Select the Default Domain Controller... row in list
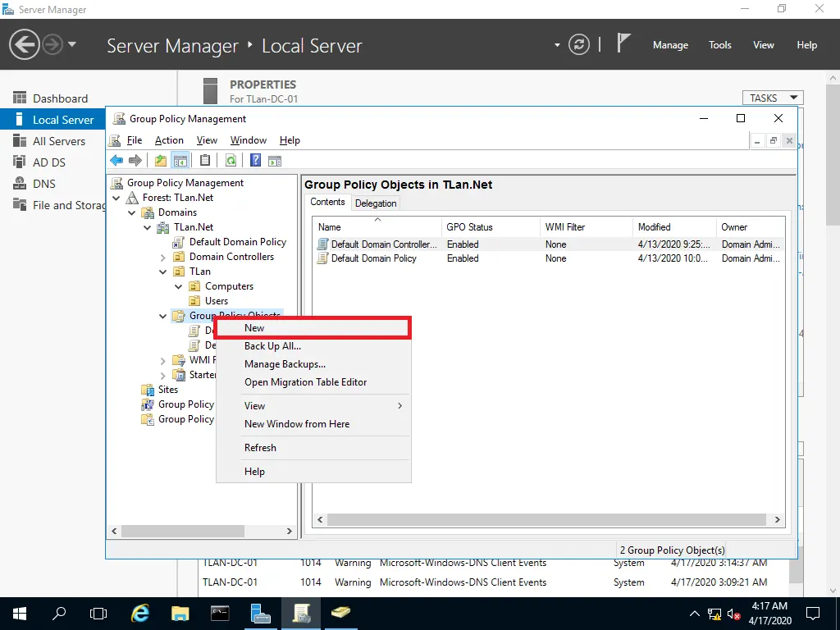The image size is (840, 630). [549, 244]
